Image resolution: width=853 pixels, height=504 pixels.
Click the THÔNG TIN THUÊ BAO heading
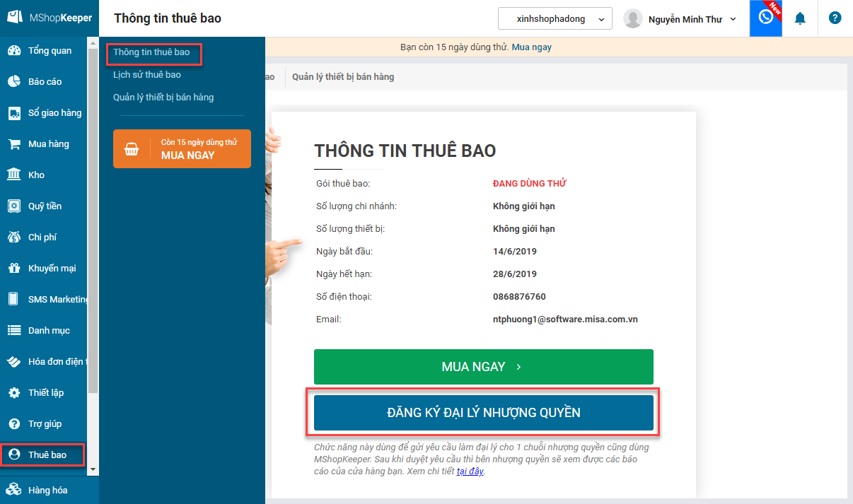tap(405, 151)
